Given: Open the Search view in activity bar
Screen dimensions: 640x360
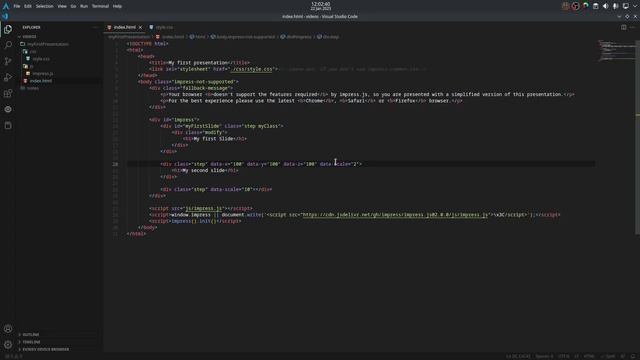Looking at the screenshot, I should pos(8,45).
